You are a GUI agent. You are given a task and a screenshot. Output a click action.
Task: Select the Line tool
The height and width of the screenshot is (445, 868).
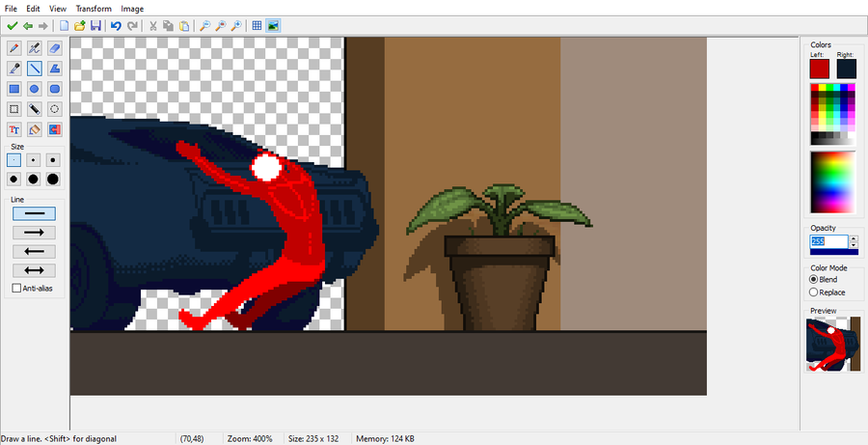35,69
